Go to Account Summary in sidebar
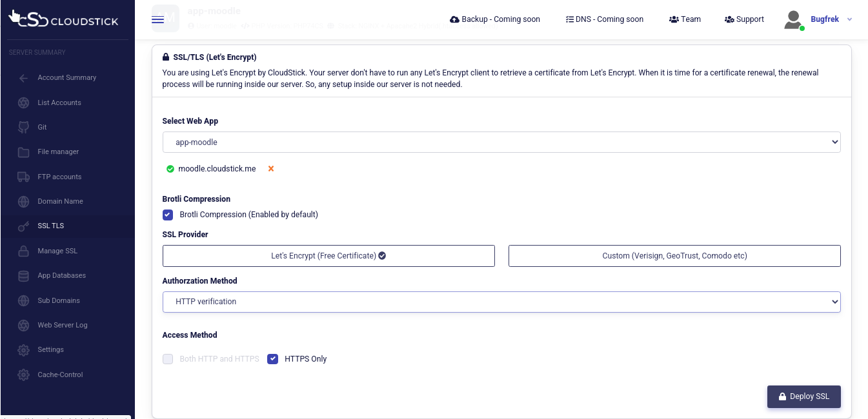The image size is (868, 419). (66, 78)
